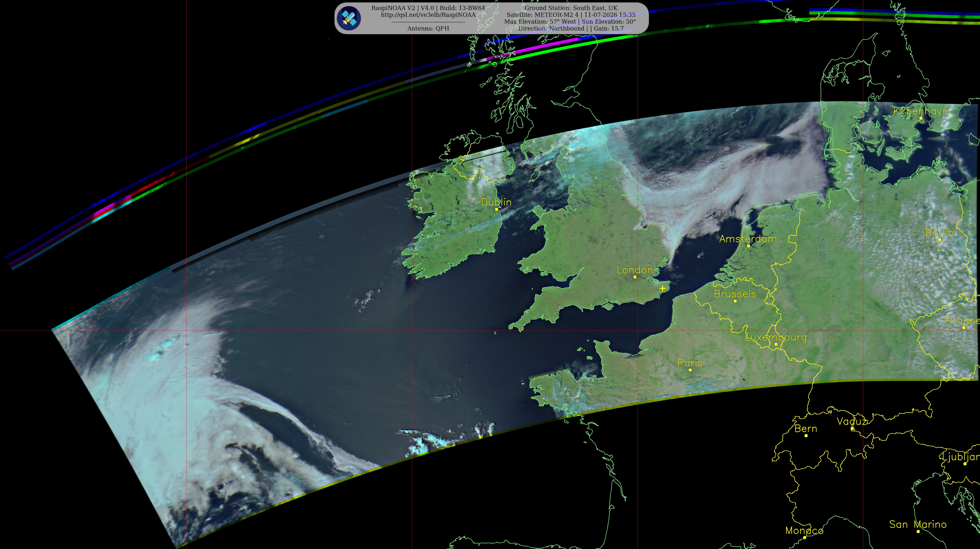Click the RaspiNOAA satellite logo icon
980x549 pixels.
(x=349, y=18)
